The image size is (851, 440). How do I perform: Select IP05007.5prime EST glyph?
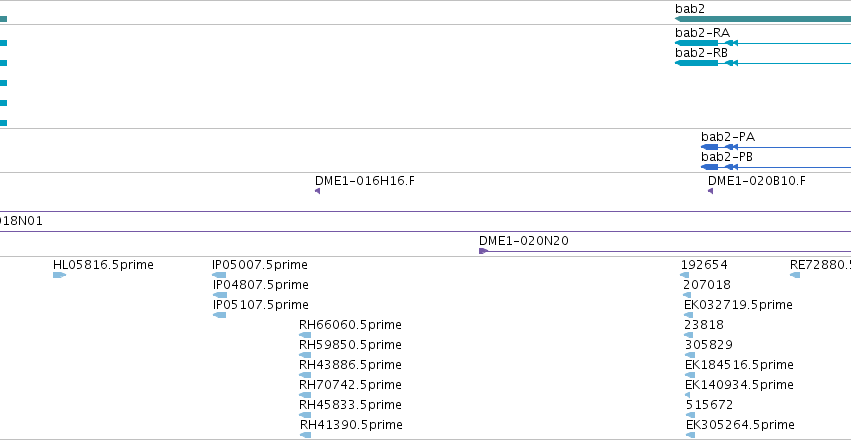(219, 275)
